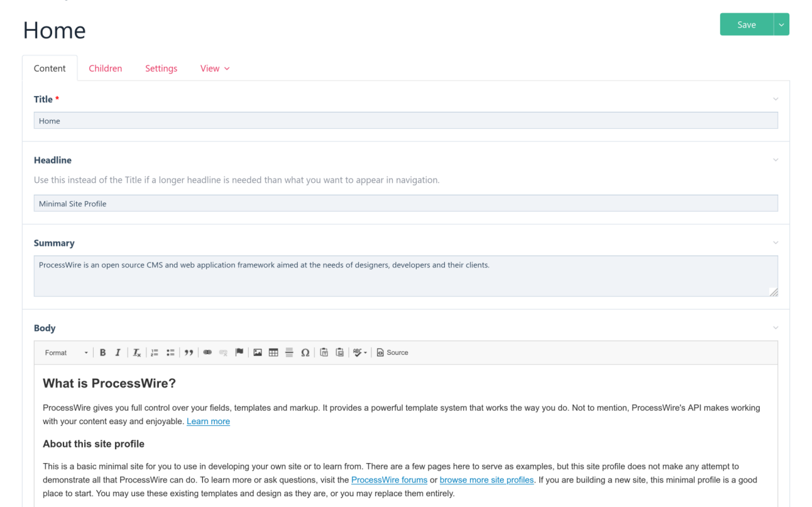This screenshot has width=812, height=507.
Task: Click the 'Home' page heading
Action: [54, 31]
